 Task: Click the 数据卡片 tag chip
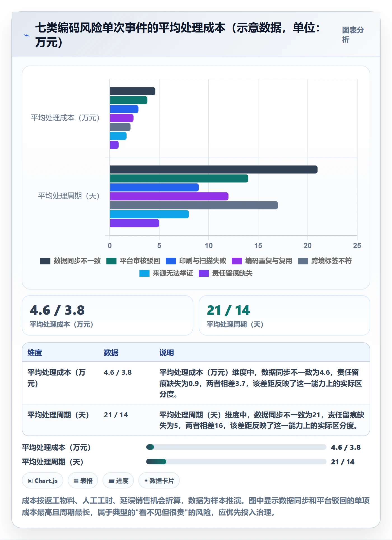pos(159,481)
